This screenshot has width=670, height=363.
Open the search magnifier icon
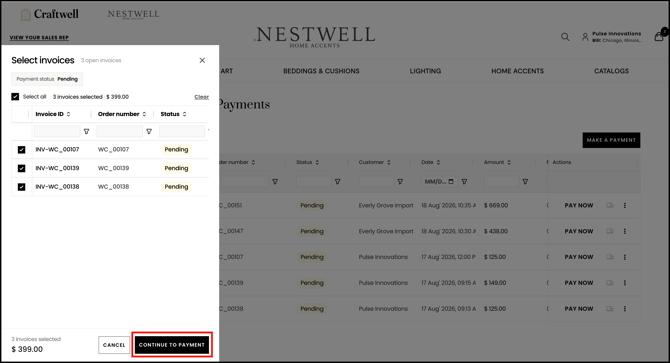[x=565, y=37]
